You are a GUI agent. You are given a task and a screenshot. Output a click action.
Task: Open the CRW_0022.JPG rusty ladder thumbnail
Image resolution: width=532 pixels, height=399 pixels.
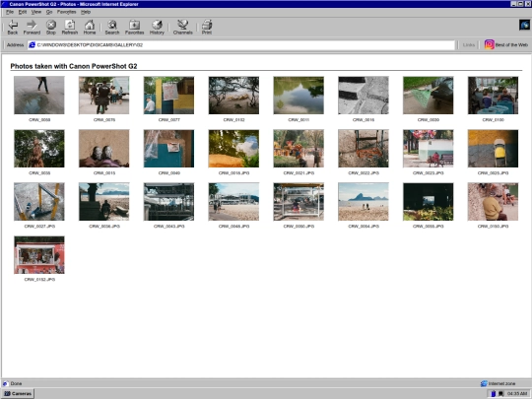coord(364,148)
